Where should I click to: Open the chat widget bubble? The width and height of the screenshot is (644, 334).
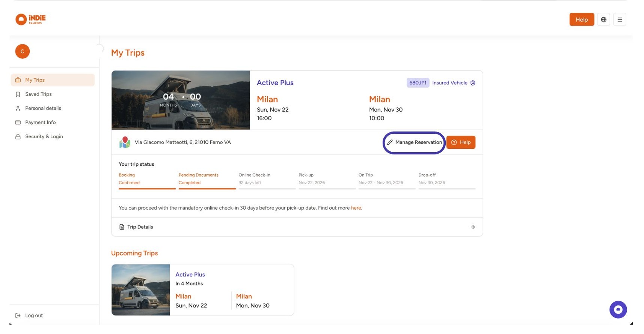coord(618,310)
